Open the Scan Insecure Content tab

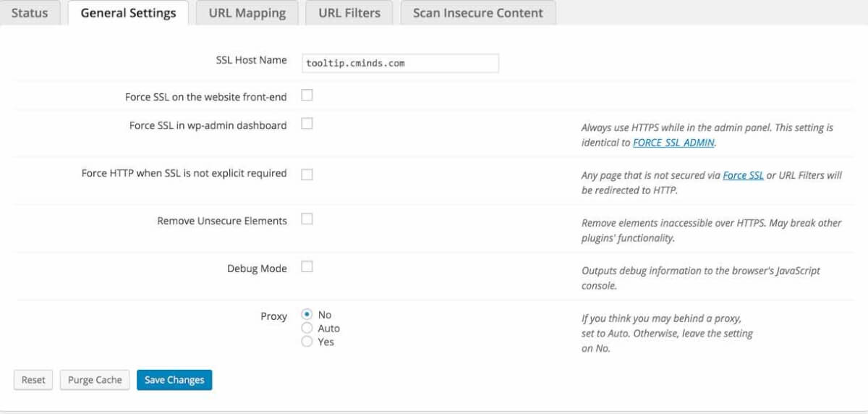point(477,13)
